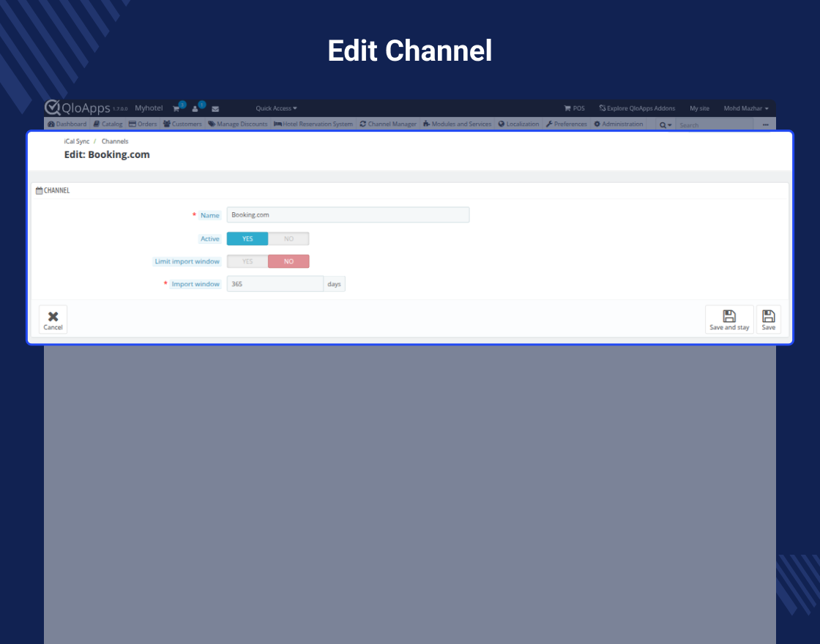820x644 pixels.
Task: Click the Edit: Booking.com heading
Action: tap(107, 154)
